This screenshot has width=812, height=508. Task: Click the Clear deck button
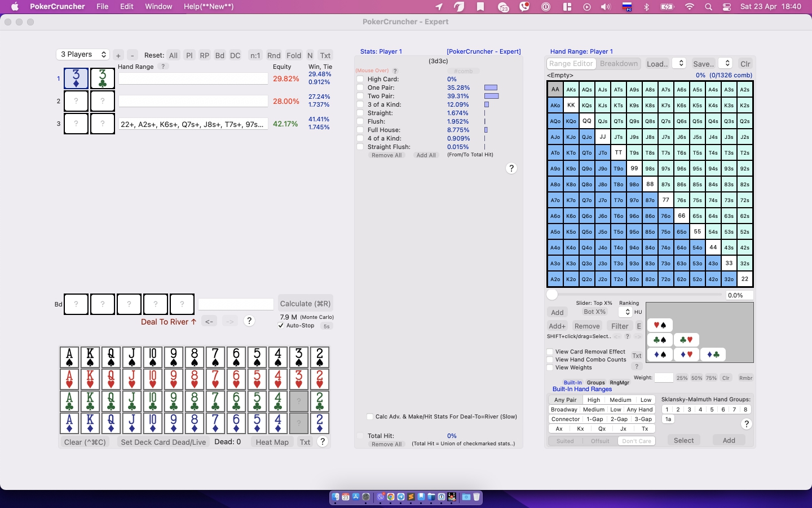(85, 442)
